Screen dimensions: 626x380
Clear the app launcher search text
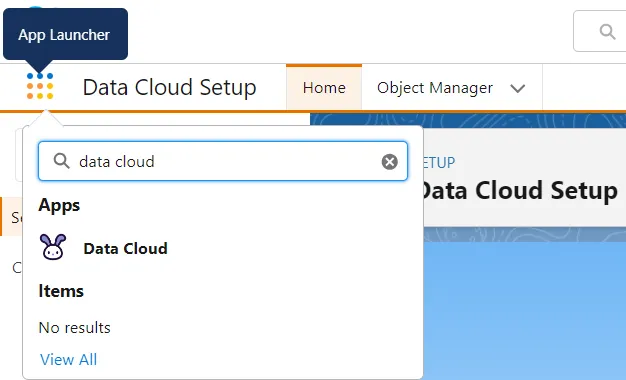tap(390, 162)
